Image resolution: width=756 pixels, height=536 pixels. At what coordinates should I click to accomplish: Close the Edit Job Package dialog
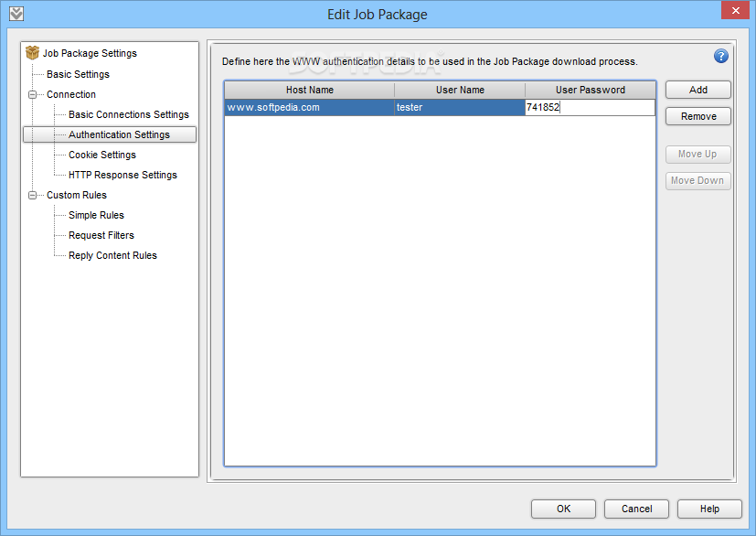click(735, 10)
